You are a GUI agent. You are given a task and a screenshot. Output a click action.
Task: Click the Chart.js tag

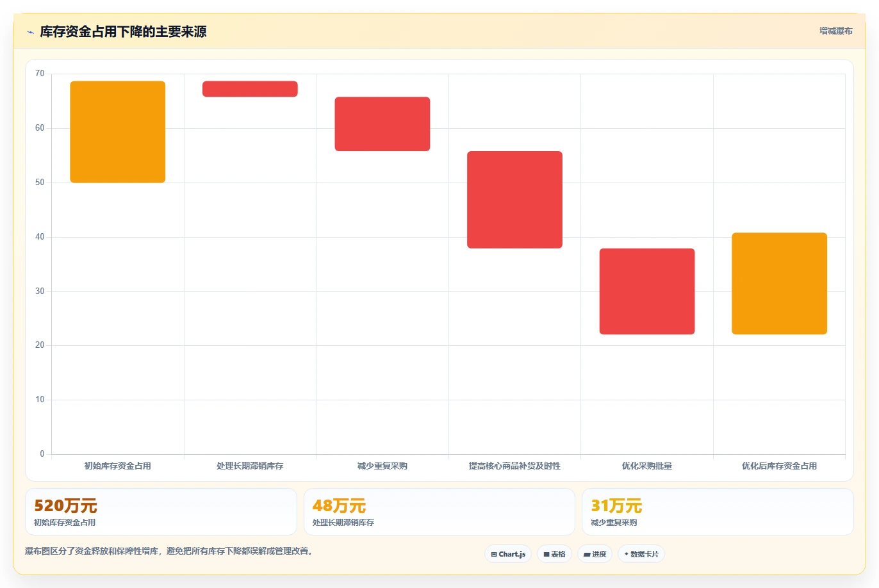(508, 554)
